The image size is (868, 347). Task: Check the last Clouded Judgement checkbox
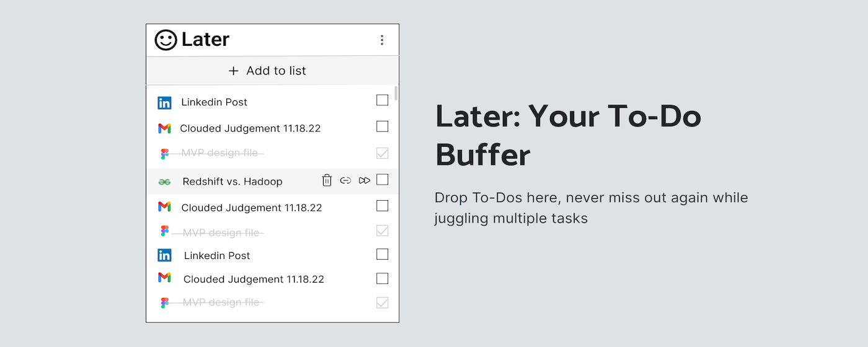click(383, 278)
